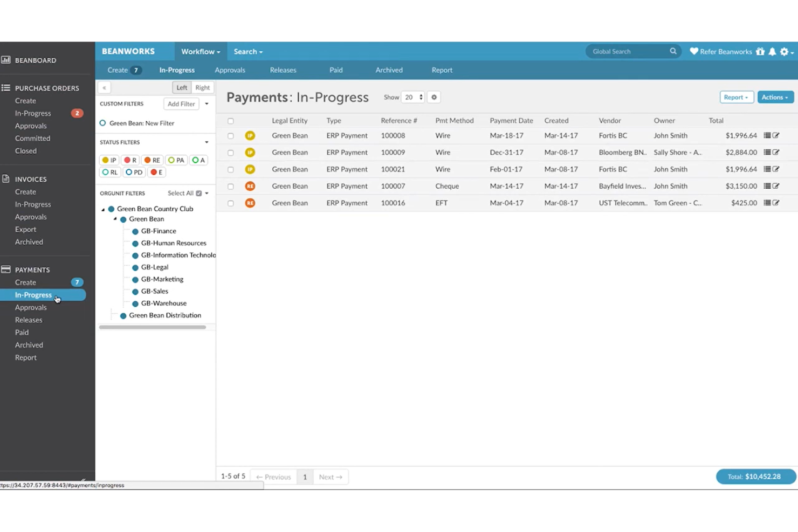The height and width of the screenshot is (532, 798).
Task: Expand the Custom Filters dropdown arrow
Action: pos(207,103)
